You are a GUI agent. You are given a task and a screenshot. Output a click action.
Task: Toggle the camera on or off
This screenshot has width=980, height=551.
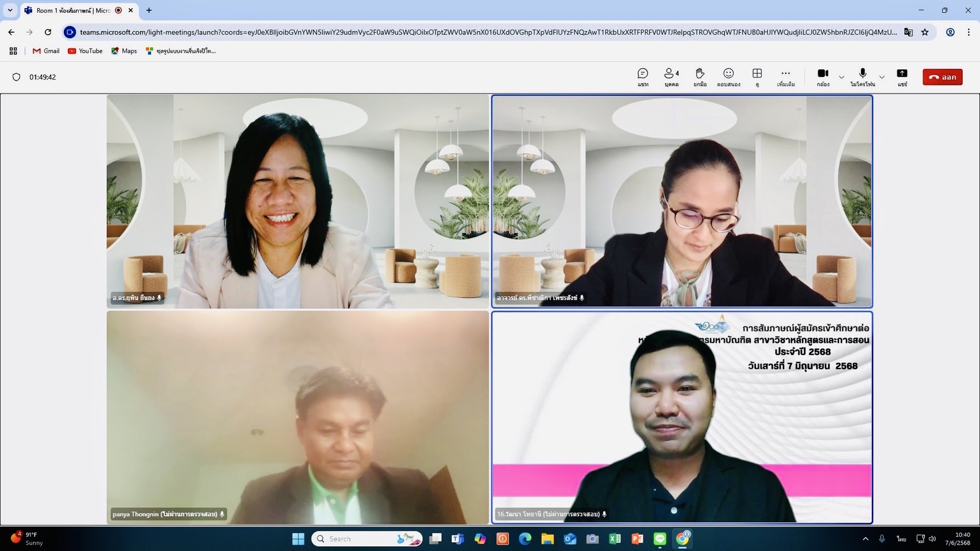click(823, 77)
